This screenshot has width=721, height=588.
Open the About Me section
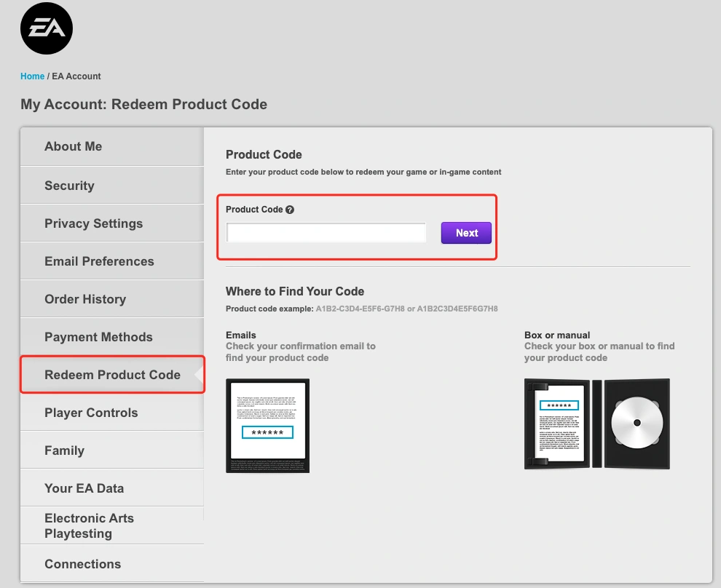tap(73, 146)
